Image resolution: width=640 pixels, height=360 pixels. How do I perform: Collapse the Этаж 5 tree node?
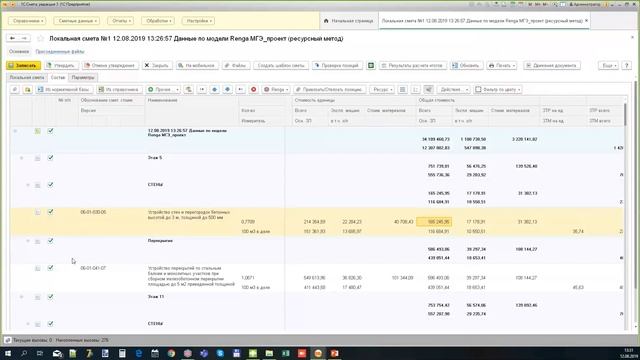pyautogui.click(x=22, y=158)
